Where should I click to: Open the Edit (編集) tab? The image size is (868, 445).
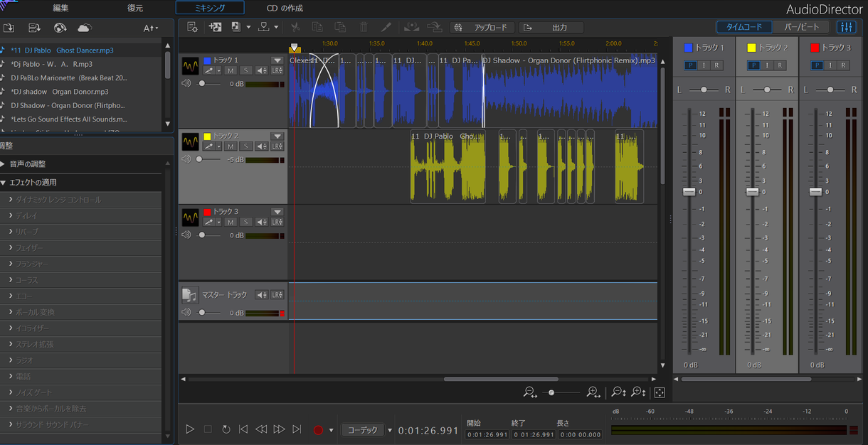coord(61,8)
